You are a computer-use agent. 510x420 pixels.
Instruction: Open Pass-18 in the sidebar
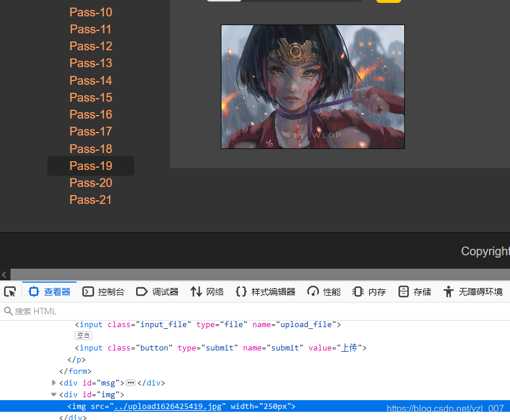point(91,149)
